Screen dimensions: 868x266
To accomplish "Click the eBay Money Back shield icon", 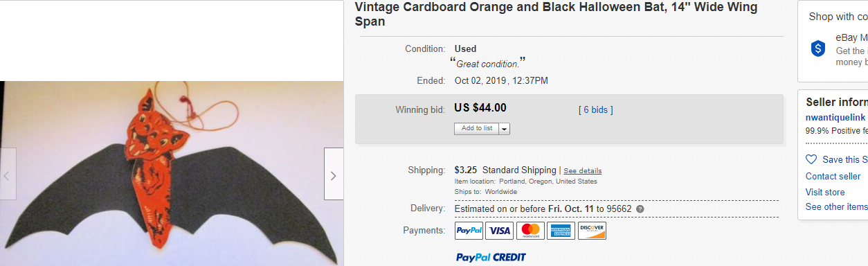I will (x=818, y=48).
